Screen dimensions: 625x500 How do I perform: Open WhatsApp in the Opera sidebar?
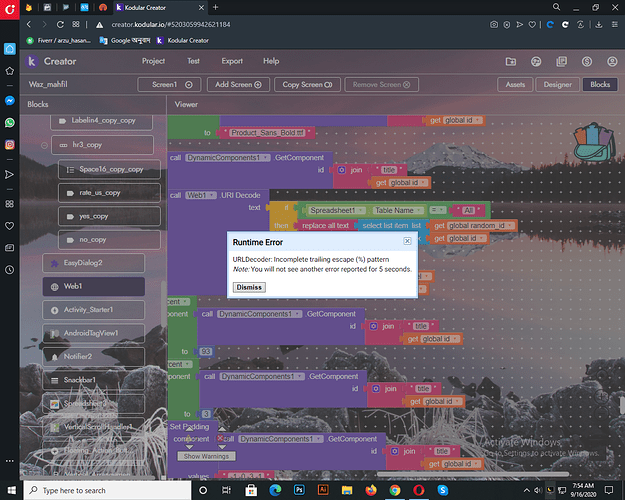point(10,123)
